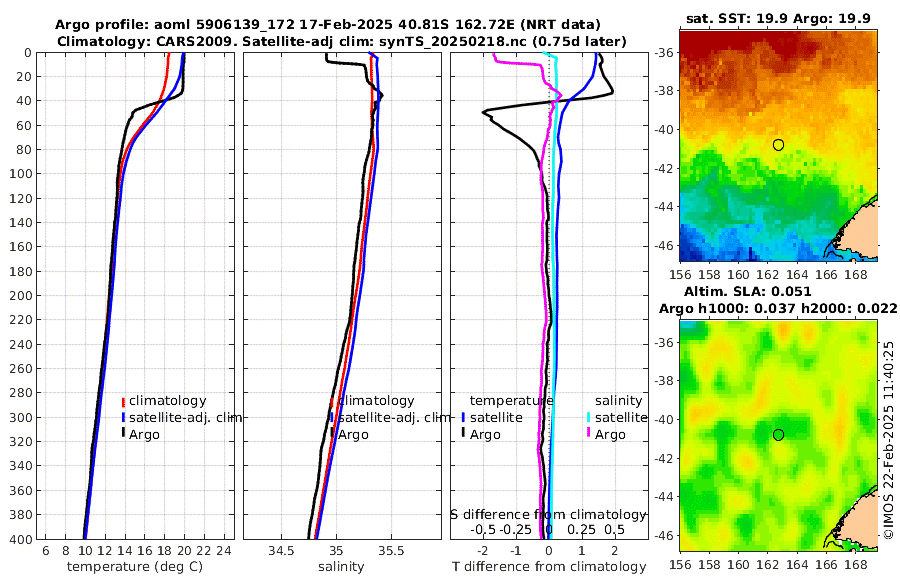The height and width of the screenshot is (580, 900).
Task: Select the 'Argo profile: aoml 5906139_172' title line
Action: (328, 25)
